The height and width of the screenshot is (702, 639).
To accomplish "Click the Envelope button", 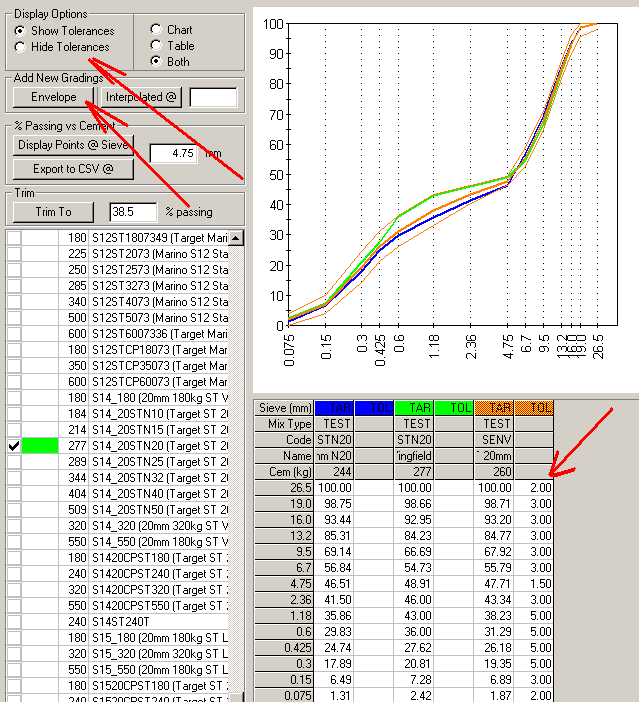I will click(x=53, y=97).
